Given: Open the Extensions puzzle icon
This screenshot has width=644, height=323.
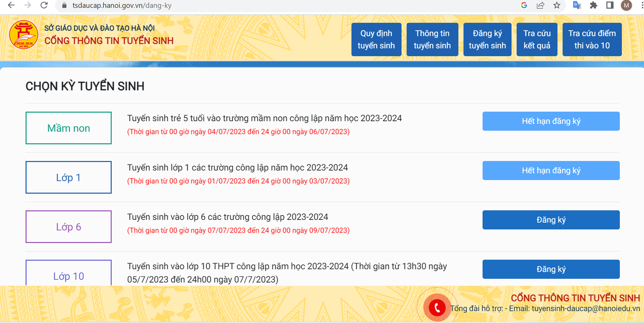Looking at the screenshot, I should (x=594, y=6).
